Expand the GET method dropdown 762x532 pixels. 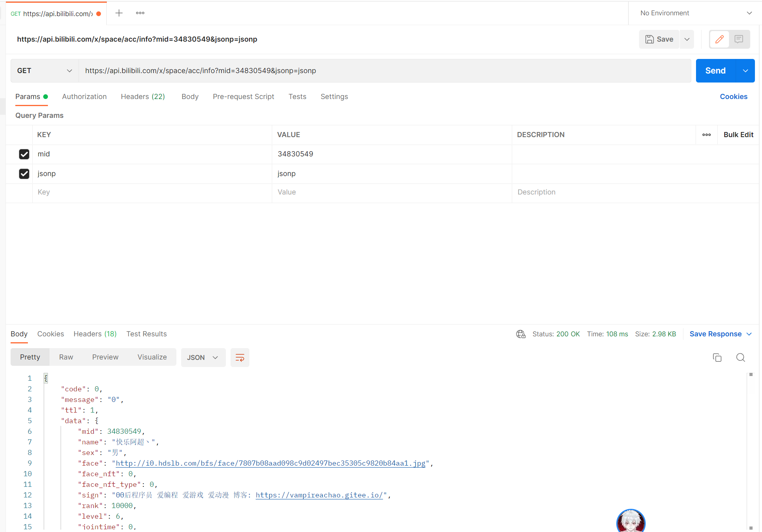[44, 71]
